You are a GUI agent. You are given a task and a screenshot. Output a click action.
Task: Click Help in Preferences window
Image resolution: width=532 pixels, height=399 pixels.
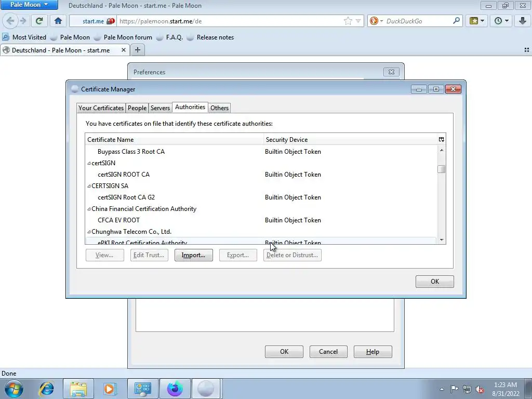tap(373, 352)
